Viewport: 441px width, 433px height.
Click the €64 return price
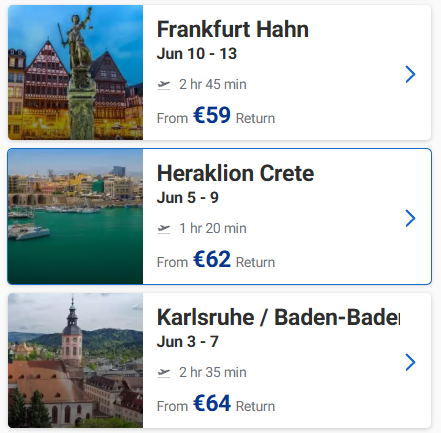(x=212, y=403)
